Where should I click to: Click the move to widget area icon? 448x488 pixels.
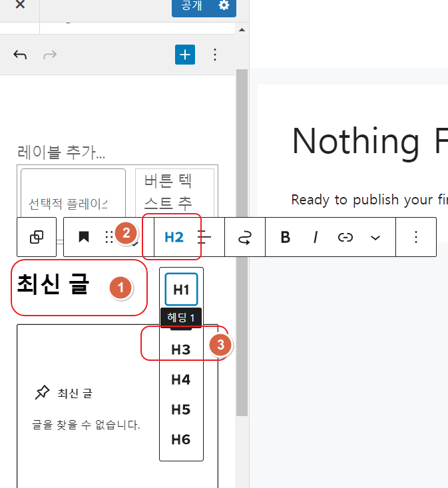(x=245, y=237)
